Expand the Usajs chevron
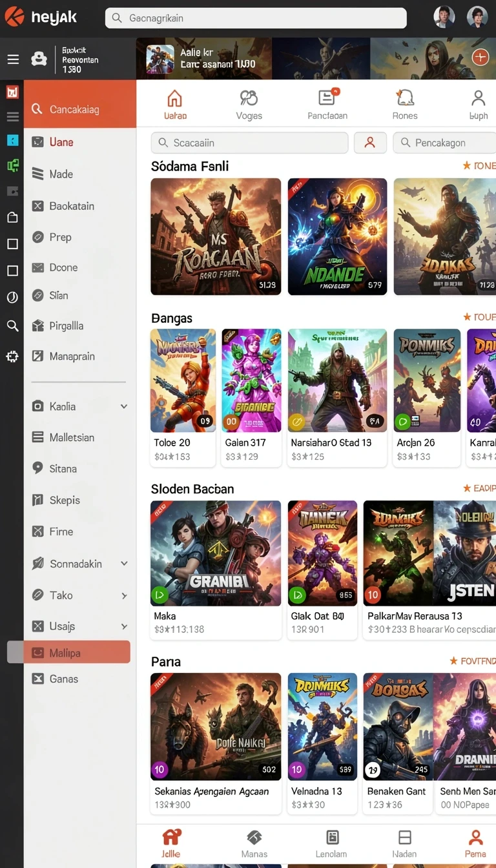The height and width of the screenshot is (868, 496). click(124, 626)
